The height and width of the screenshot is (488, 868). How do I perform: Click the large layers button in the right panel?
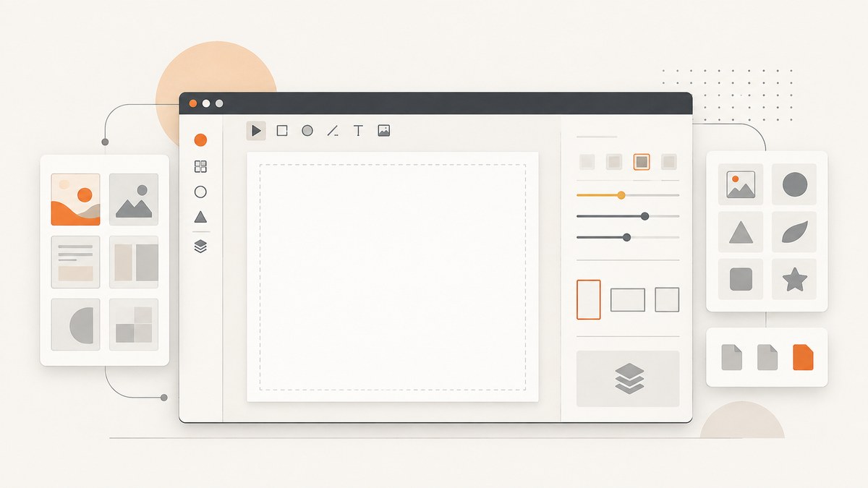(x=628, y=378)
